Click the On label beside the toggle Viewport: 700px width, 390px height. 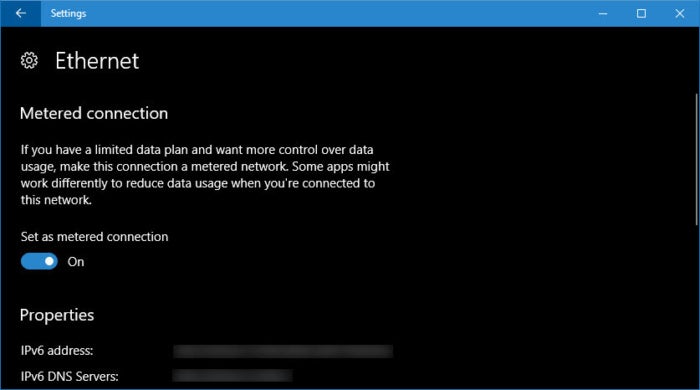[76, 262]
